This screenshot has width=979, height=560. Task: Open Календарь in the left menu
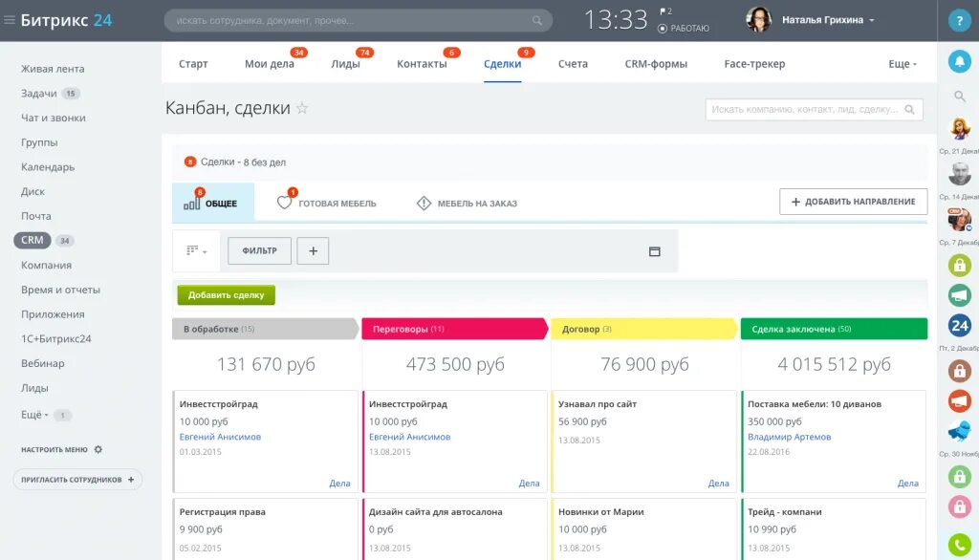pyautogui.click(x=48, y=167)
